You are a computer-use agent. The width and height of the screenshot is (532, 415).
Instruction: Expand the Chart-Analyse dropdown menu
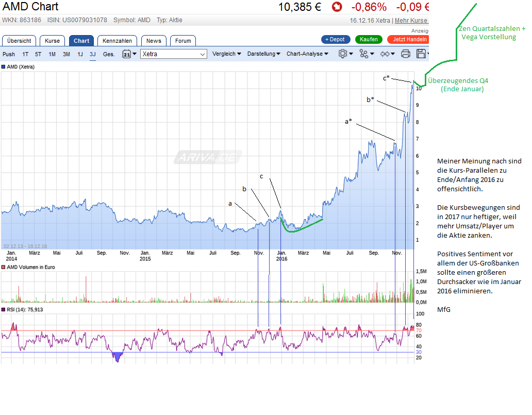307,54
